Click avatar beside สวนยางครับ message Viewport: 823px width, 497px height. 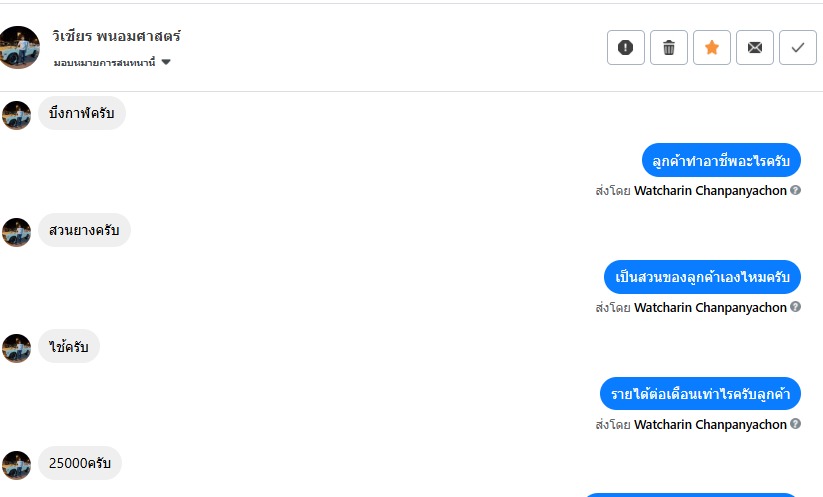17,232
